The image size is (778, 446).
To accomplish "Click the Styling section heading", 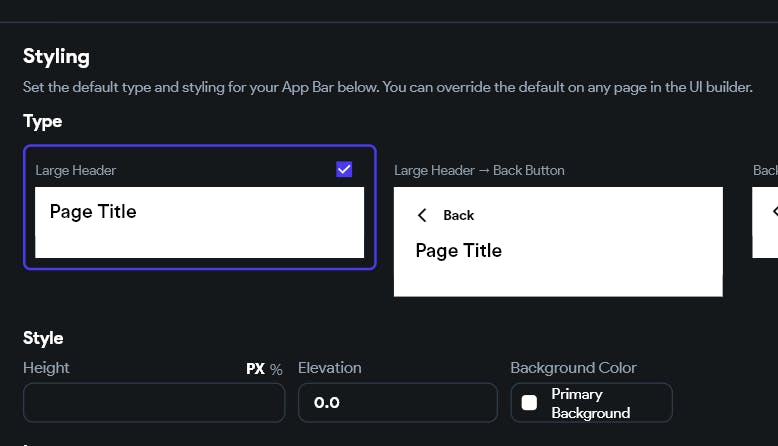I will (56, 56).
